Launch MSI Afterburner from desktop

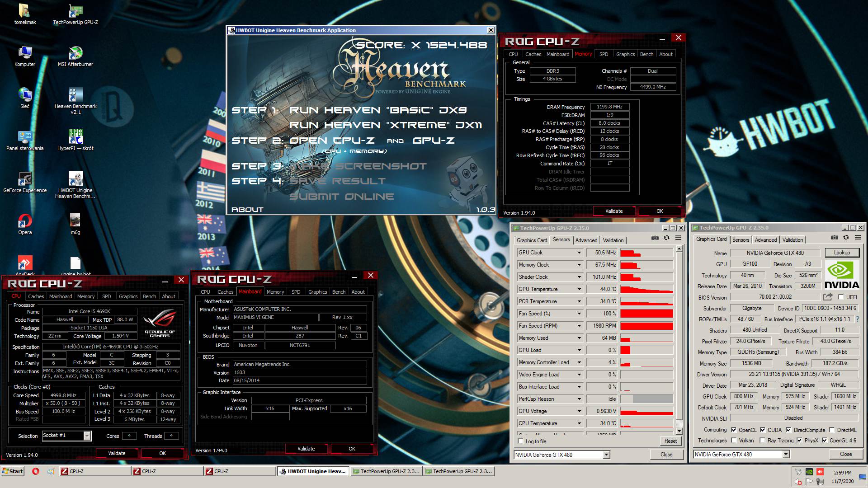(x=75, y=53)
